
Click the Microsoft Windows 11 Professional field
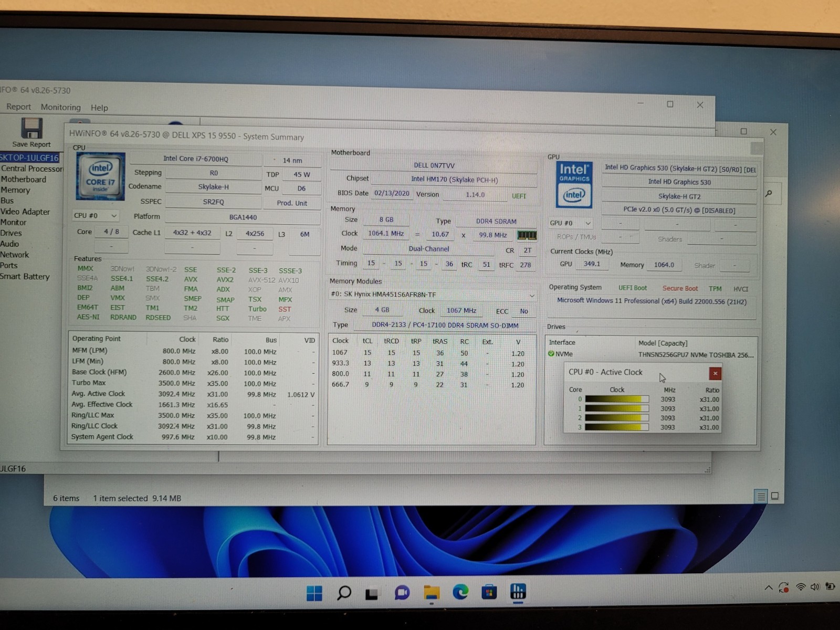coord(652,301)
